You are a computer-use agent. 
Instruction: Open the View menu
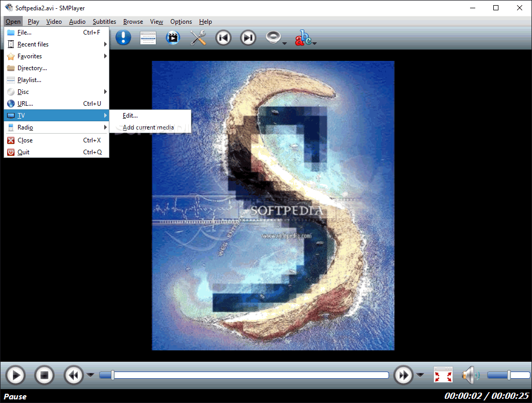156,21
